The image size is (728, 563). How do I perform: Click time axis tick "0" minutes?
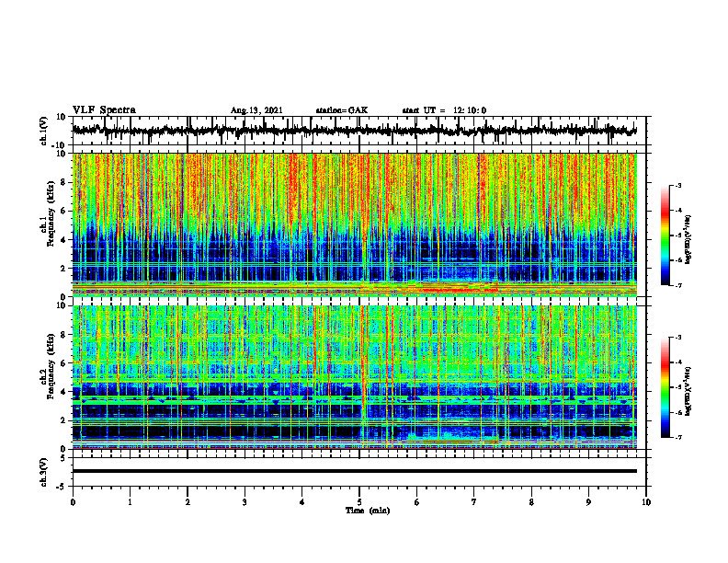coord(73,502)
